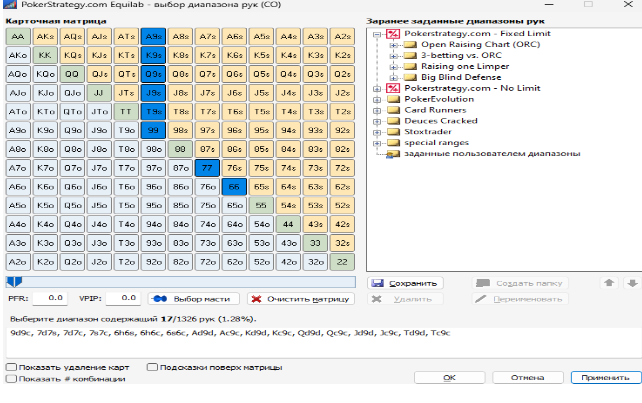Click Очистить матрицу button
642x403 pixels.
click(301, 299)
